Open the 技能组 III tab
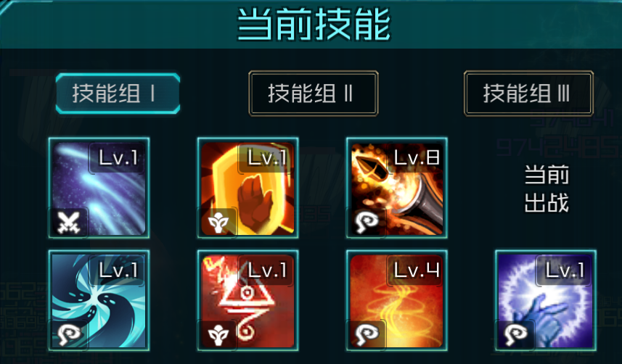The image size is (622, 364). [529, 94]
